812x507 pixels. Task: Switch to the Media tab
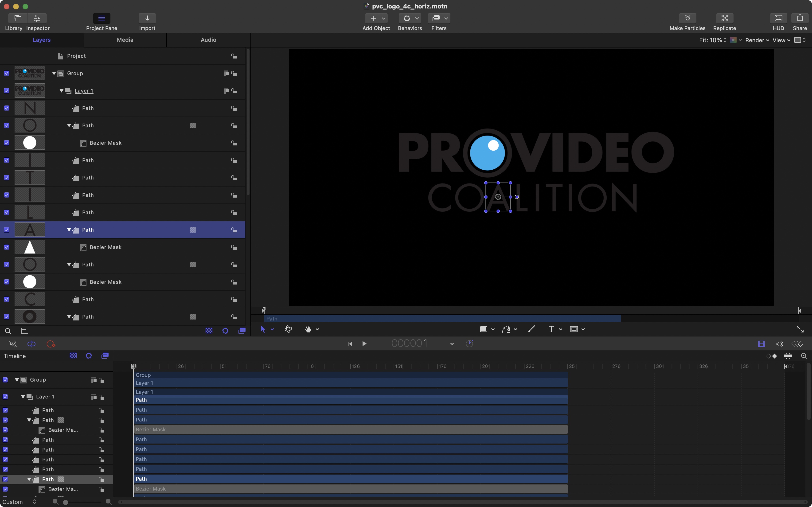click(125, 39)
